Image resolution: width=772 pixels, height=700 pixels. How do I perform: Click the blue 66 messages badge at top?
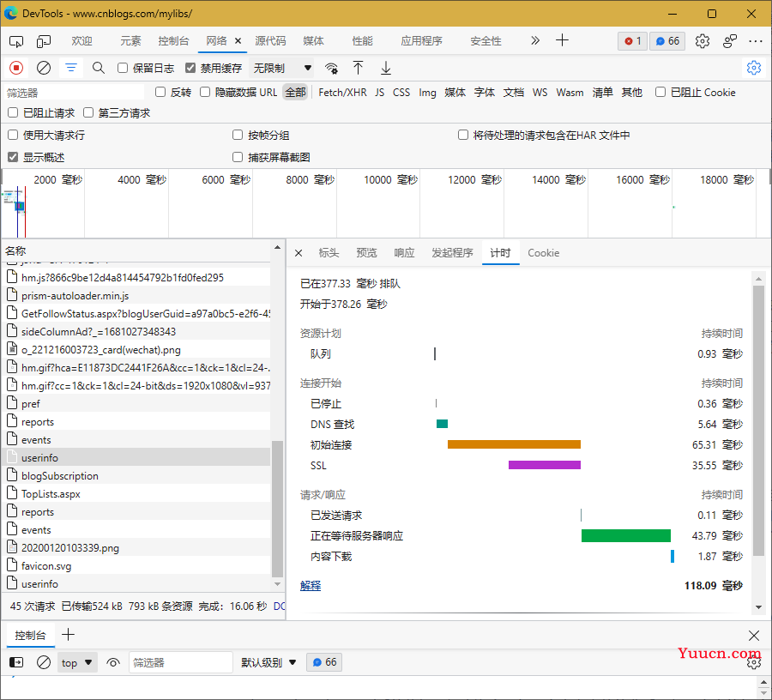tap(667, 41)
